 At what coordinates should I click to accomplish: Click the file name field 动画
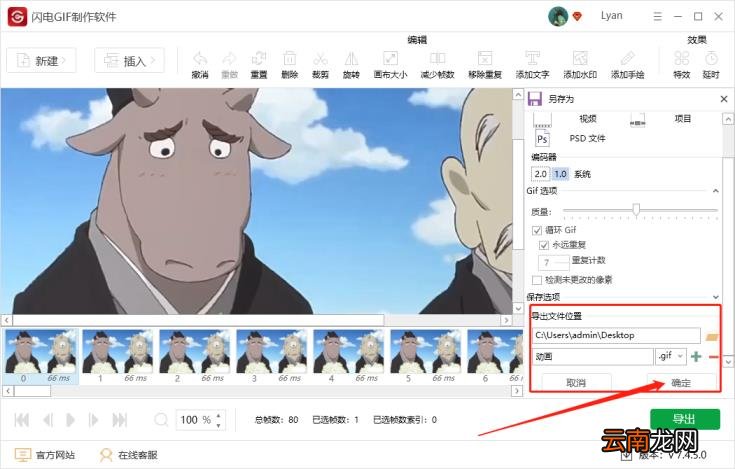[x=592, y=357]
